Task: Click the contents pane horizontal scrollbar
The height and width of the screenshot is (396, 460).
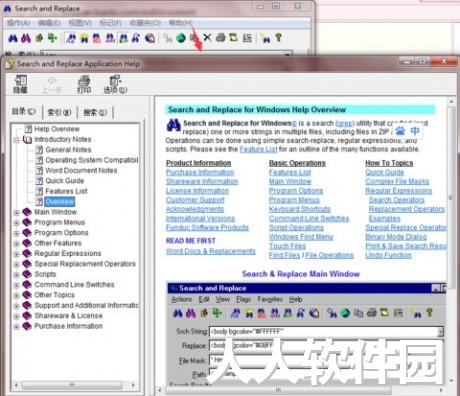Action: (x=75, y=385)
